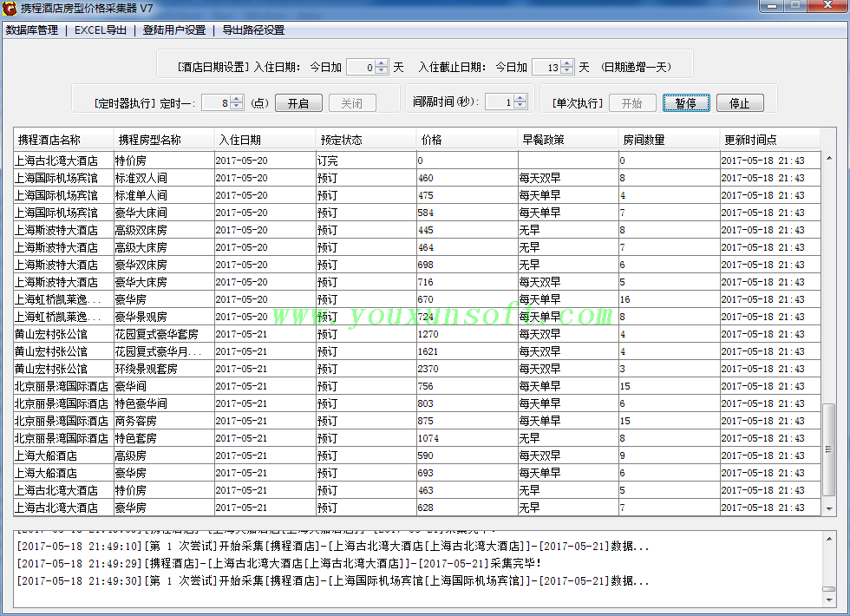This screenshot has width=850, height=616.
Task: Select the 标准单人间 room type cell
Action: point(164,195)
